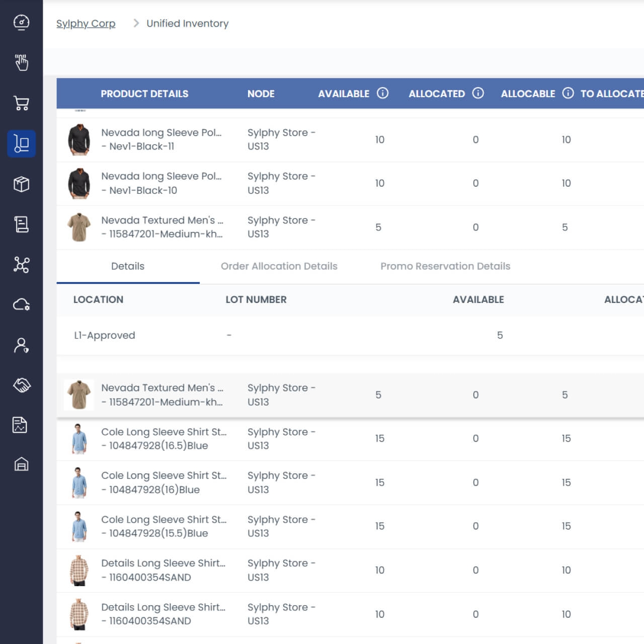Image resolution: width=644 pixels, height=644 pixels.
Task: Follow the Sylphy Corp breadcrumb link
Action: coord(86,24)
